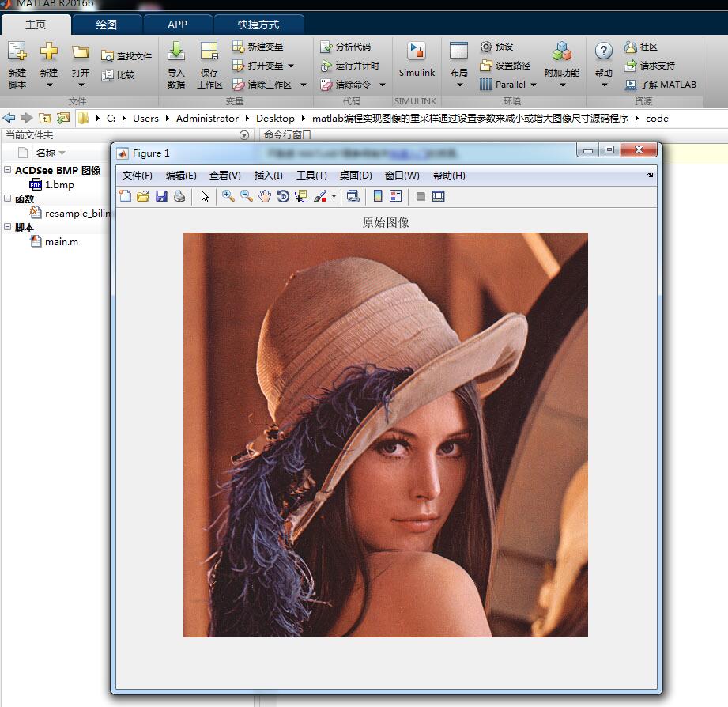The width and height of the screenshot is (728, 707).
Task: Select the Zoom Out magnifier tool
Action: [246, 196]
